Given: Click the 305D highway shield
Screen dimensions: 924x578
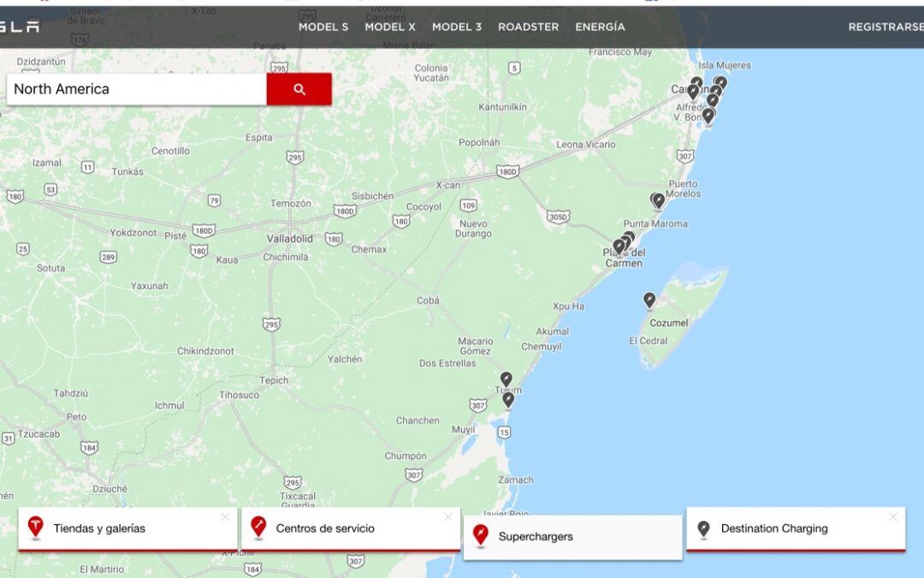Looking at the screenshot, I should tap(558, 217).
